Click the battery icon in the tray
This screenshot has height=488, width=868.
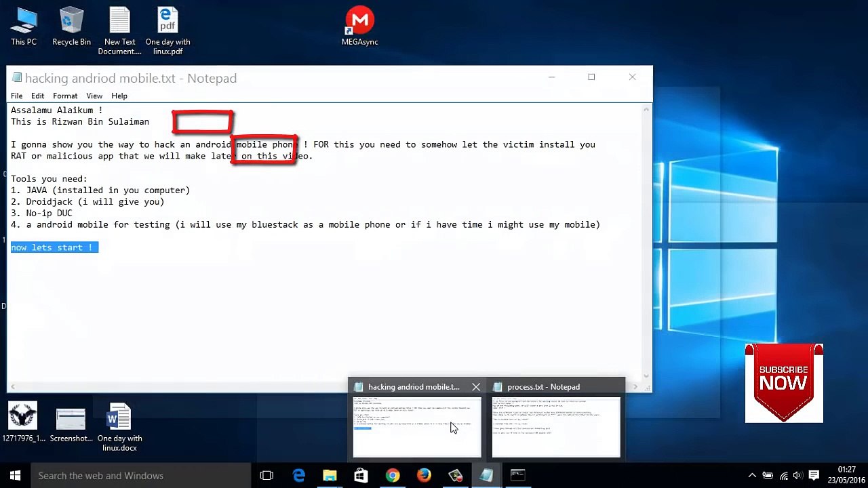pos(768,476)
